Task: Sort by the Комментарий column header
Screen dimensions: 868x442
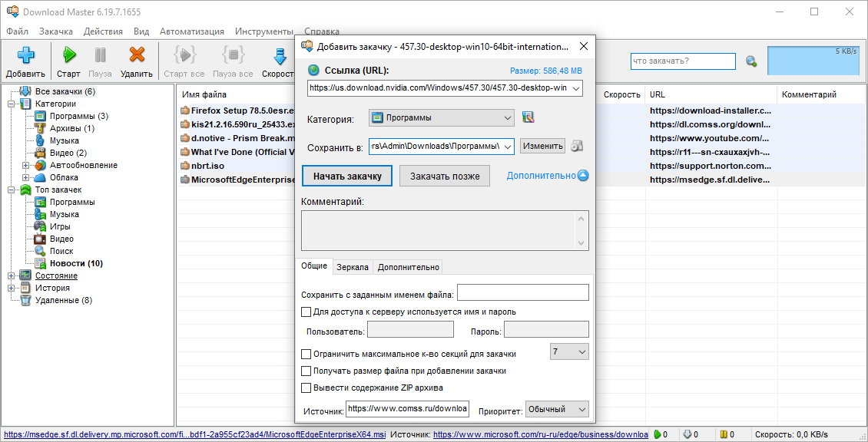Action: (x=808, y=94)
